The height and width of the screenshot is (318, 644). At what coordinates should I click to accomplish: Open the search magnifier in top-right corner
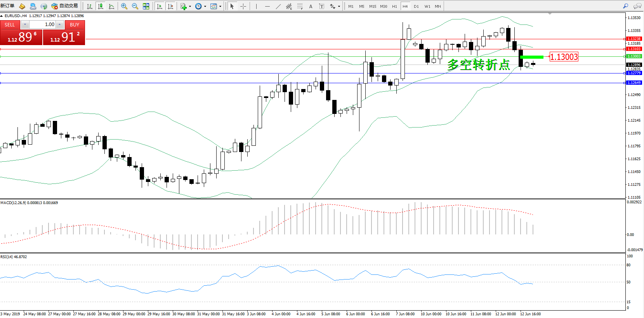point(625,6)
